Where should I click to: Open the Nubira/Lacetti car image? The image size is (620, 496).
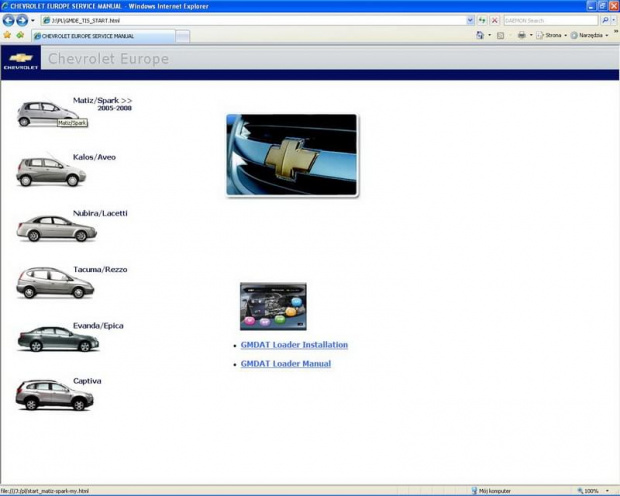pos(56,229)
